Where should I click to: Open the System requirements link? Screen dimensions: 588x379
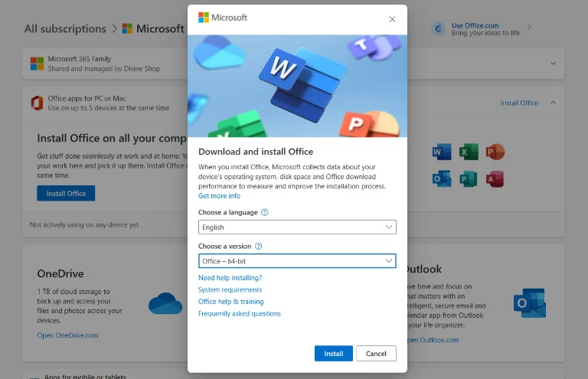point(230,289)
